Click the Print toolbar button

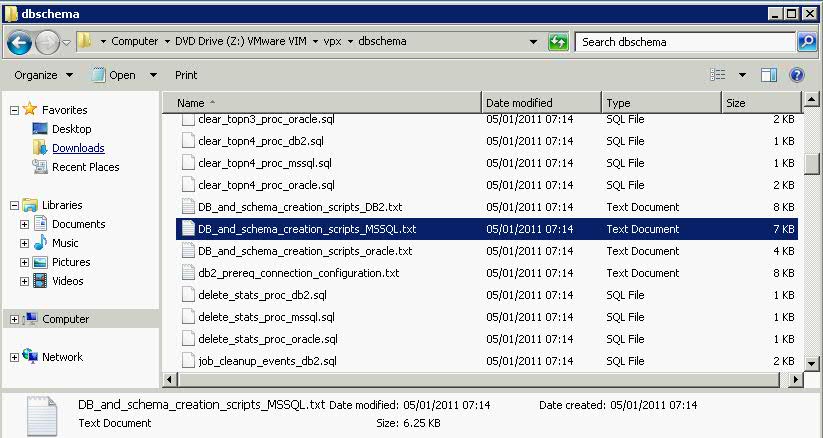(x=186, y=75)
